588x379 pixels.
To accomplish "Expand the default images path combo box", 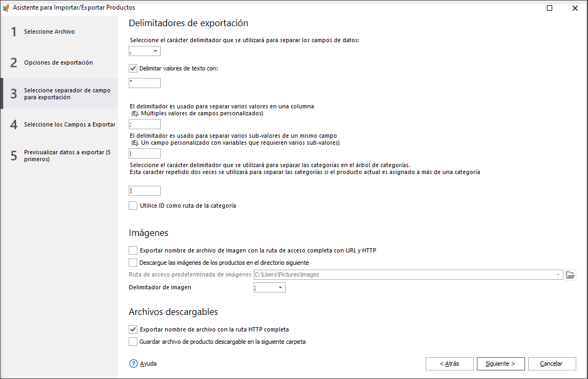I will pos(558,275).
